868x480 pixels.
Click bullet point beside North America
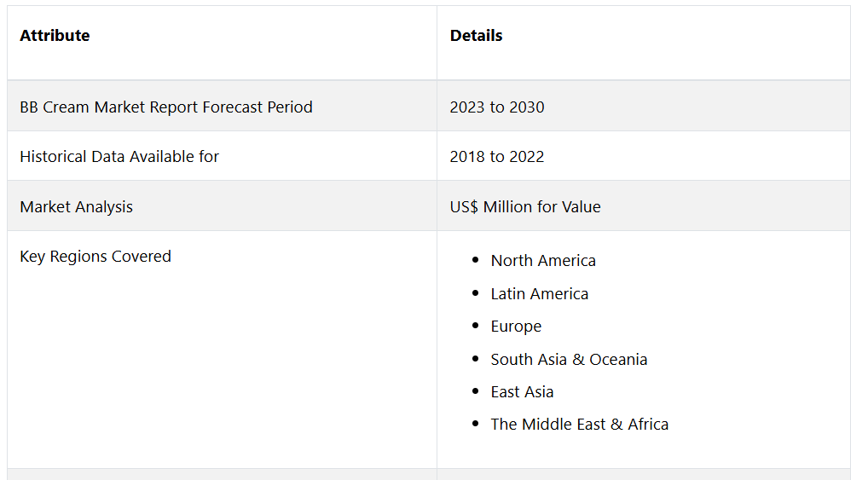point(475,261)
